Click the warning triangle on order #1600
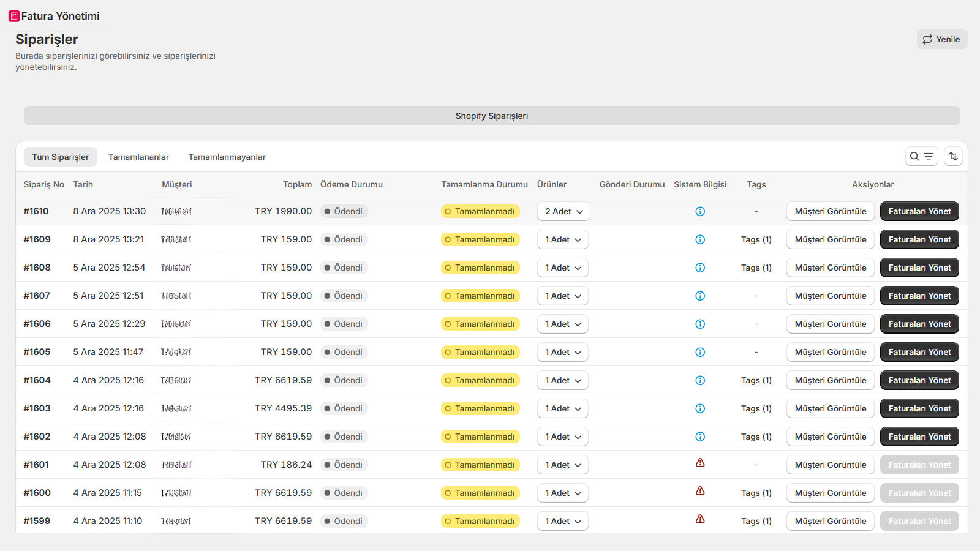 pyautogui.click(x=700, y=491)
